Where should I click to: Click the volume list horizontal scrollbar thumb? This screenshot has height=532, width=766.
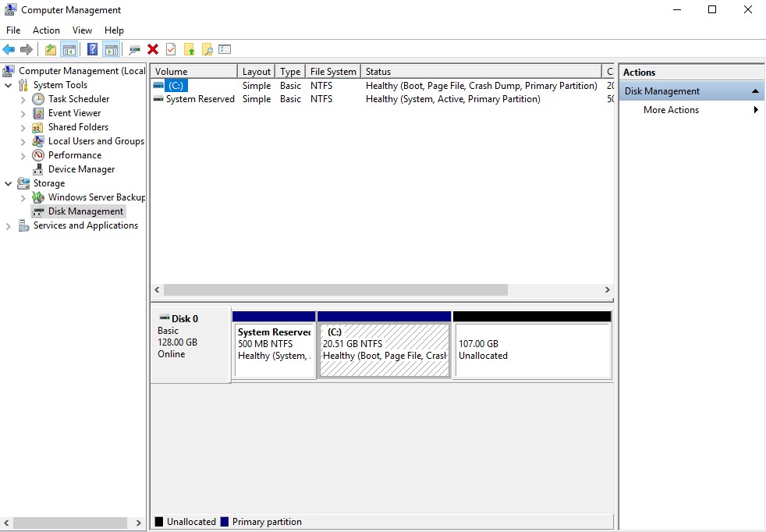click(x=335, y=289)
